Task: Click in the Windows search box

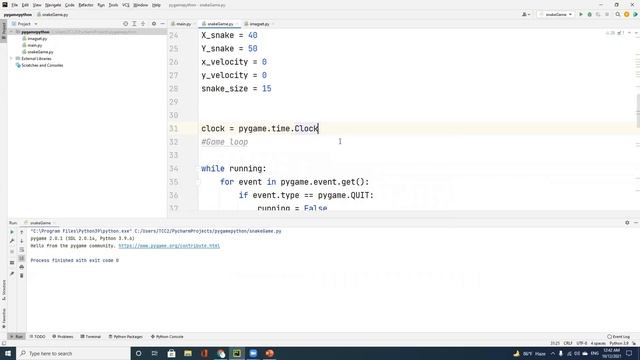Action: pos(73,353)
